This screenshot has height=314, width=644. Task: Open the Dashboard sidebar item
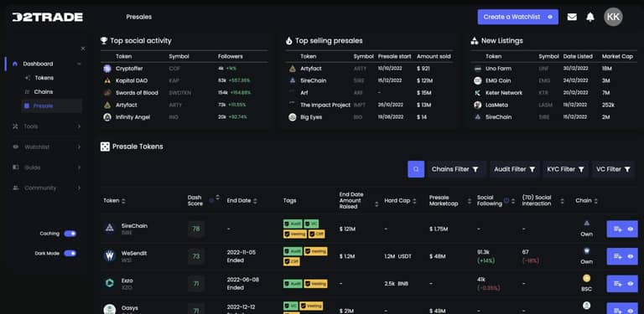point(38,64)
